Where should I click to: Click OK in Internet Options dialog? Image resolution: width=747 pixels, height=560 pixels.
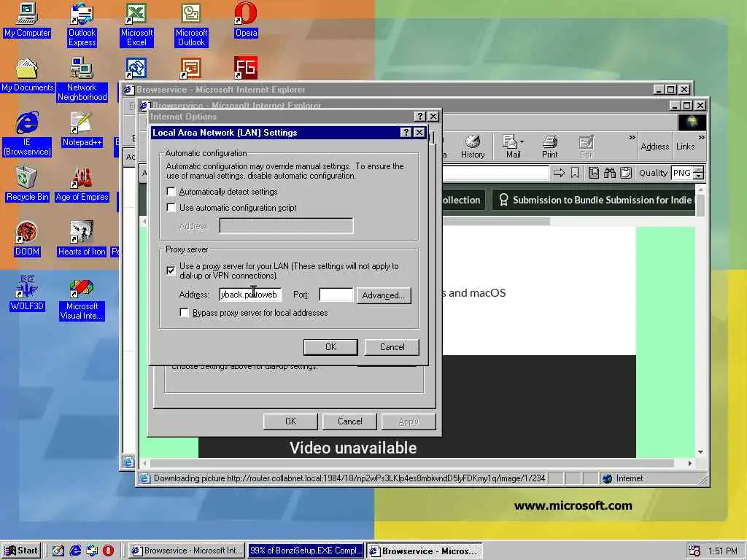click(290, 421)
